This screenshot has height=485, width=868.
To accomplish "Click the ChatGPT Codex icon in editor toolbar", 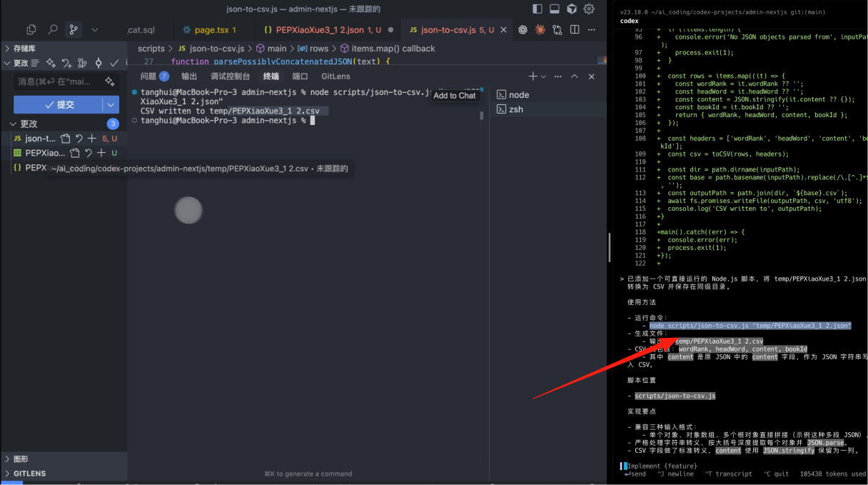I will (x=523, y=29).
